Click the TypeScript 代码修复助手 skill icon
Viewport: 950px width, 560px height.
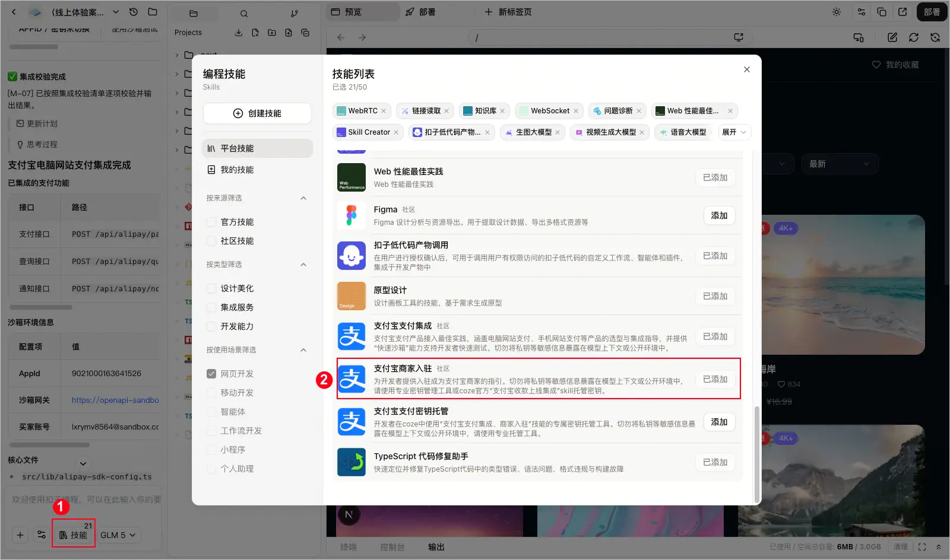point(351,462)
